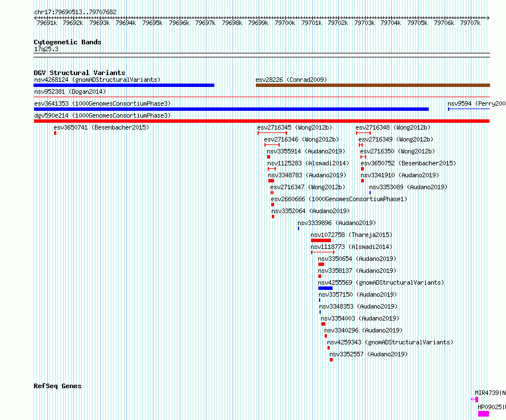506x420 pixels.
Task: Open nsv4255569 (gnomADStructuralVariants) label
Action: pos(381,282)
